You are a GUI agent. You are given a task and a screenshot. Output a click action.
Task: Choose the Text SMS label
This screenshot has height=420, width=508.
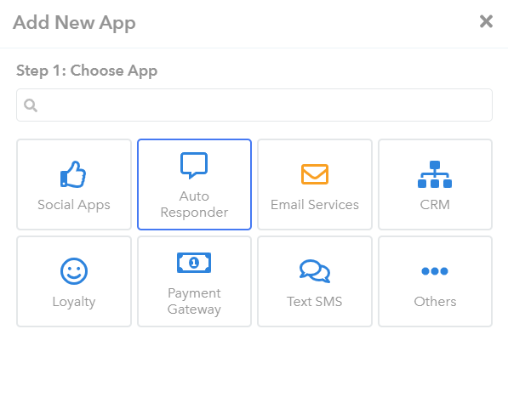pos(315,302)
